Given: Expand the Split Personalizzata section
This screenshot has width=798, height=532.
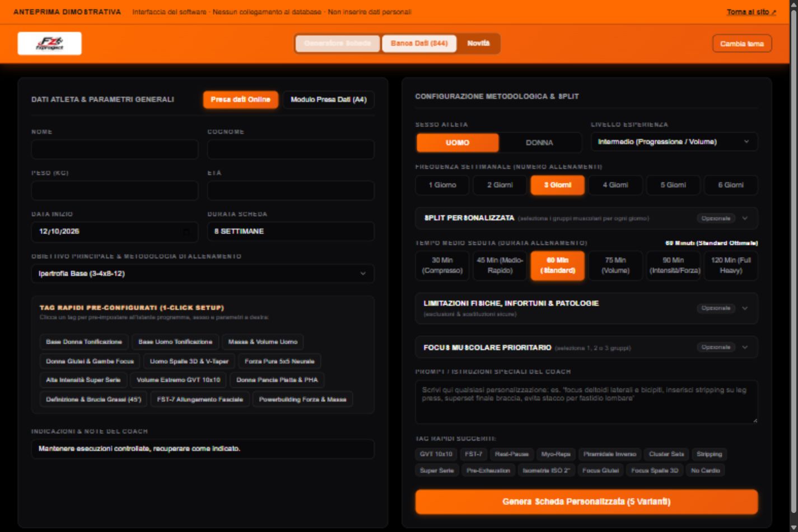Looking at the screenshot, I should click(586, 218).
